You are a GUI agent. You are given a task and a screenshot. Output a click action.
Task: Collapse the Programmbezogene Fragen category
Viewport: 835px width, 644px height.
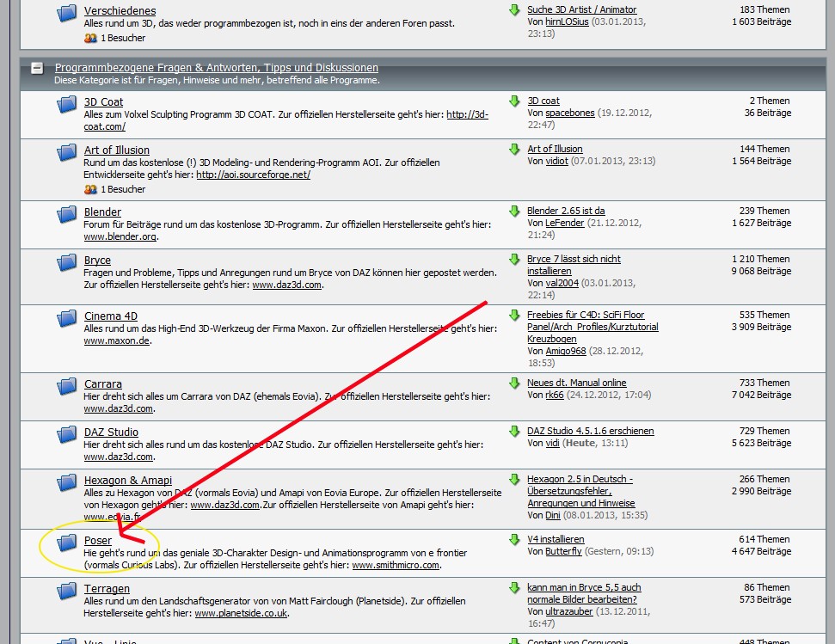click(x=37, y=68)
